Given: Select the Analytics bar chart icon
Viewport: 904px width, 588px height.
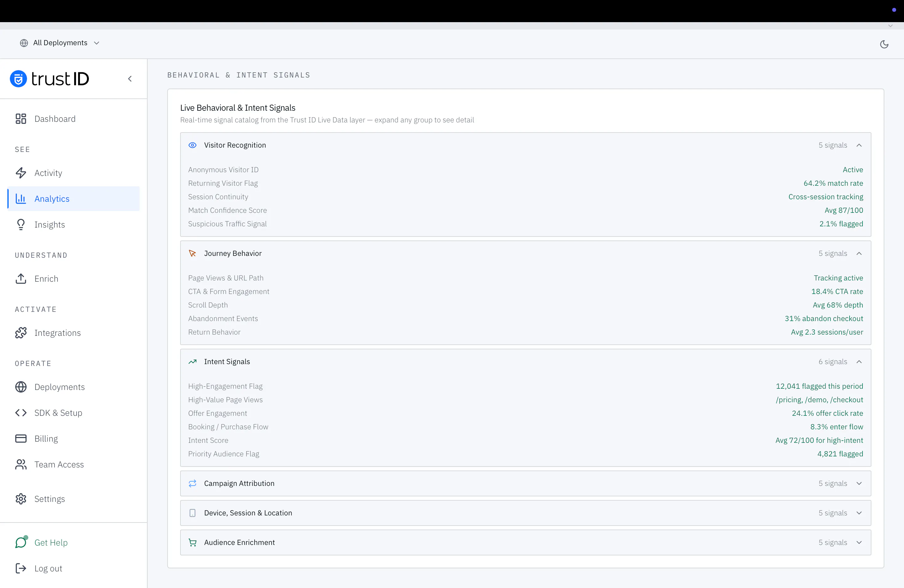Looking at the screenshot, I should pos(21,199).
